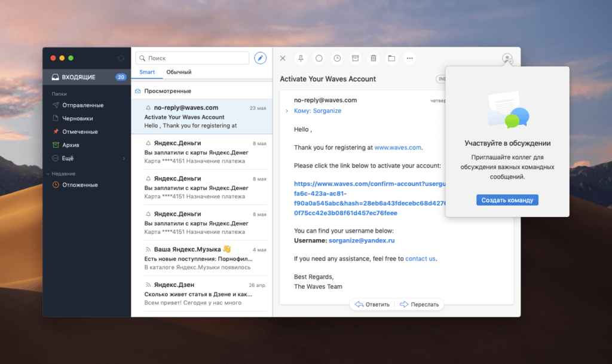Close the open email with the X icon
612x364 pixels.
pos(283,58)
